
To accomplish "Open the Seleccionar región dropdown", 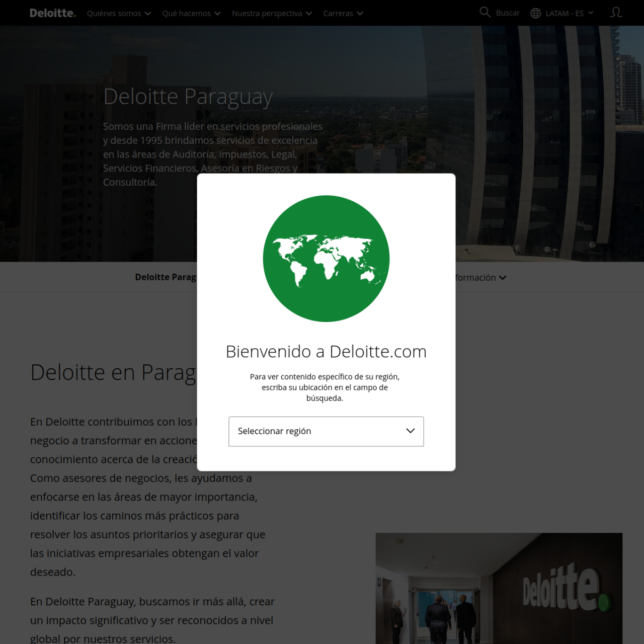I will tap(326, 431).
